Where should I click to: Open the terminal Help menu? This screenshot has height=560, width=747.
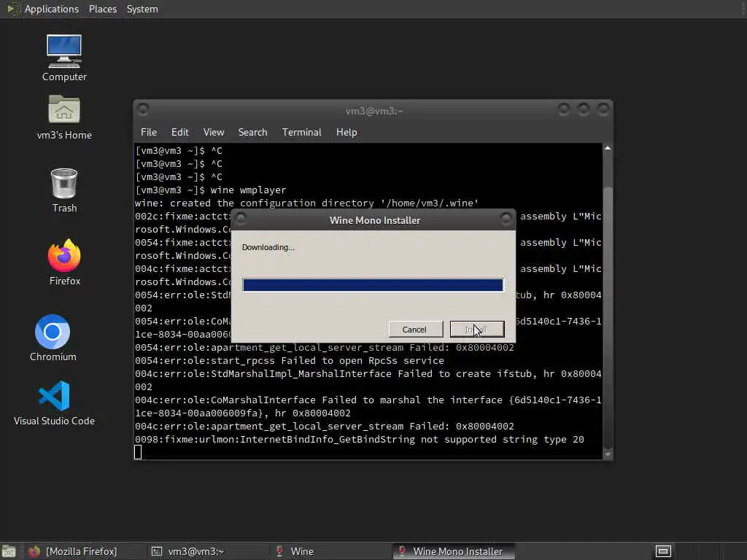click(347, 133)
